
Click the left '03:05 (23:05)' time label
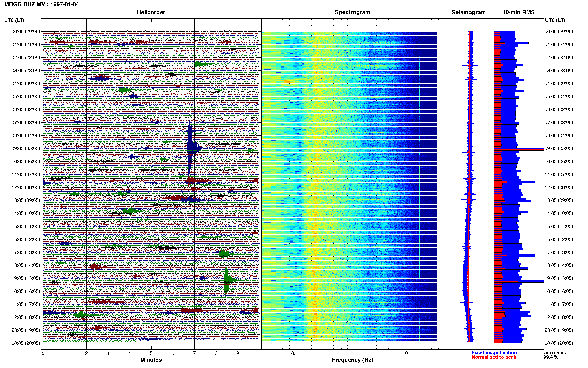pos(26,71)
